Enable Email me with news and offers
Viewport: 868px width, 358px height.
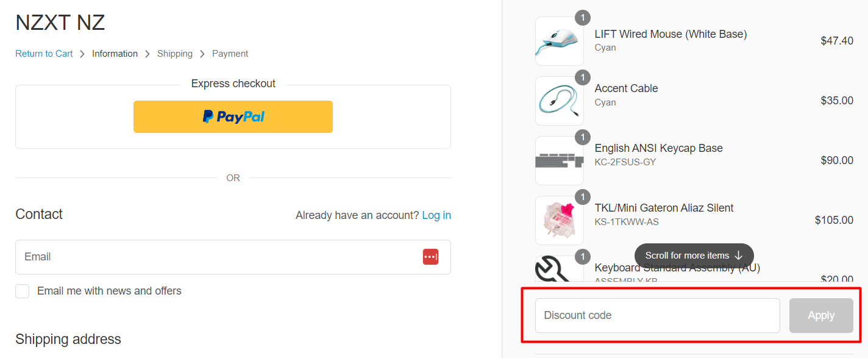[x=23, y=291]
